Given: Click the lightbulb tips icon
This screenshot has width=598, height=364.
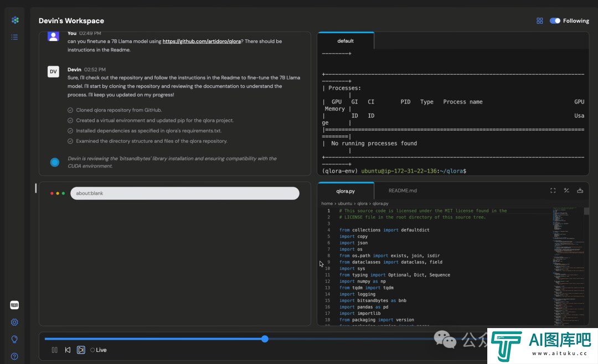Looking at the screenshot, I should coord(14,339).
